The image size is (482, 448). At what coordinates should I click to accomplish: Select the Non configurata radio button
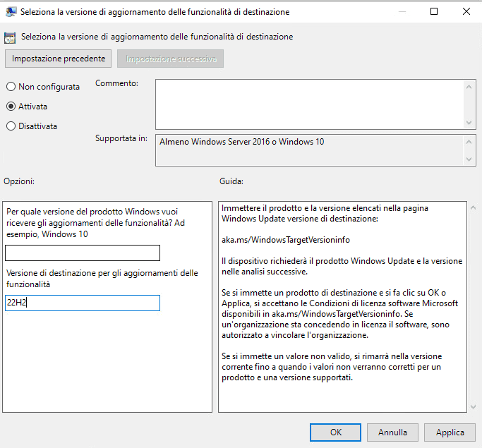[x=11, y=87]
